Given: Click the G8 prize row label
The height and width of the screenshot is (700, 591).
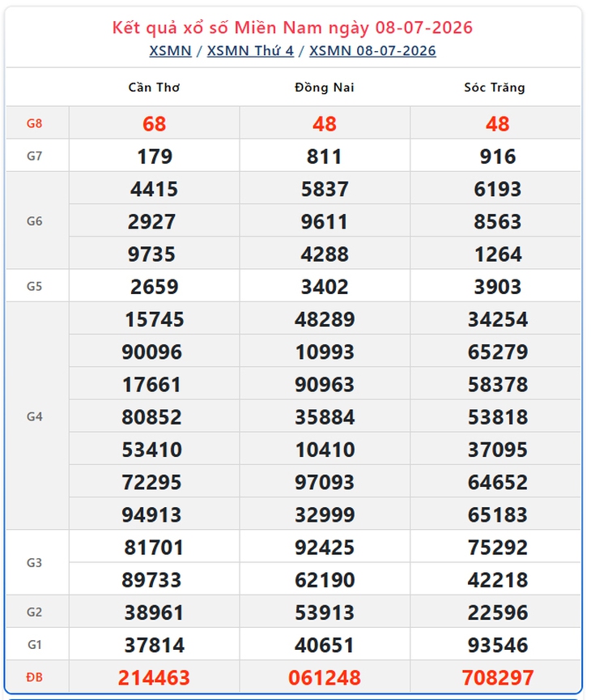Looking at the screenshot, I should tap(34, 124).
